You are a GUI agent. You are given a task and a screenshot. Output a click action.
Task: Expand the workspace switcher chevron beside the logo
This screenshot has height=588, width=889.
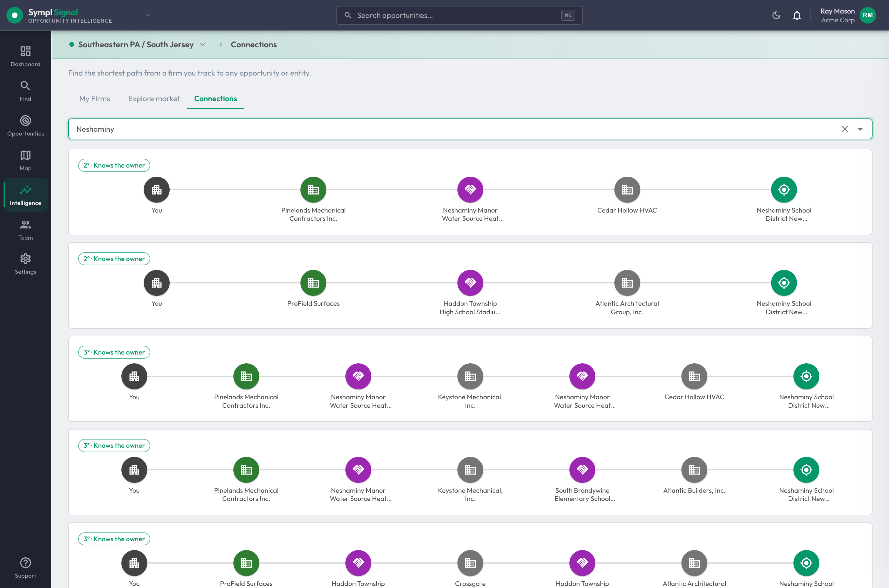pyautogui.click(x=148, y=15)
